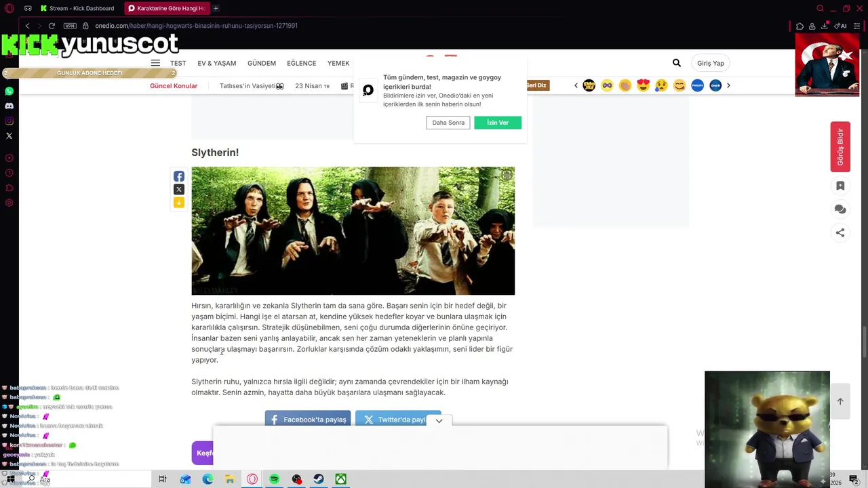Reload the page with the refresh icon
This screenshot has height=488, width=868.
[52, 26]
